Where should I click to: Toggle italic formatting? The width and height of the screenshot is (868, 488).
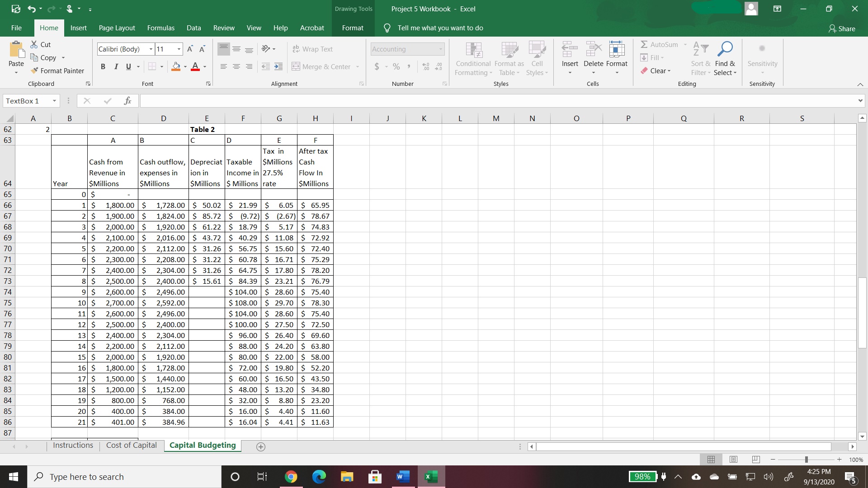116,66
